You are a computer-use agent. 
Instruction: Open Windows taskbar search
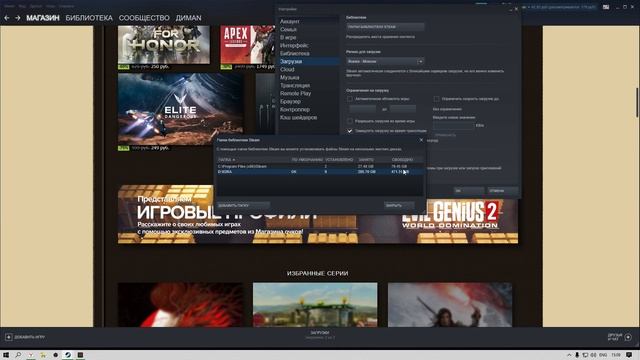point(18,355)
